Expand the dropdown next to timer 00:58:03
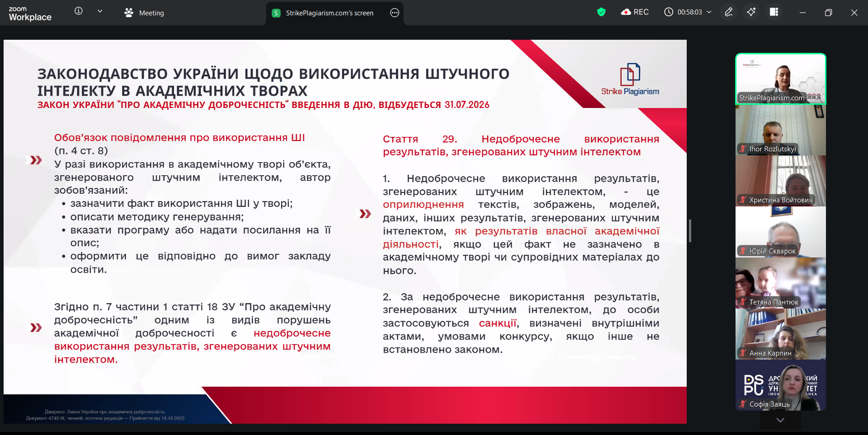The image size is (868, 435). click(709, 12)
